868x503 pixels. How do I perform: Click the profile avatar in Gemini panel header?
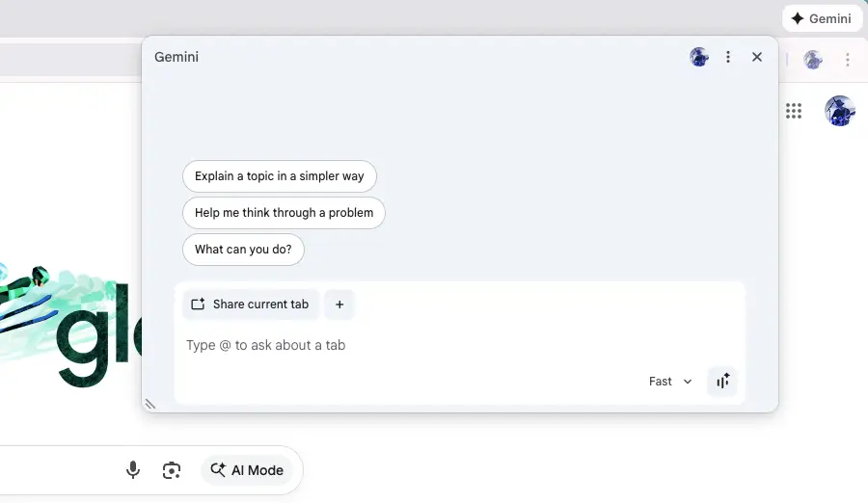699,58
